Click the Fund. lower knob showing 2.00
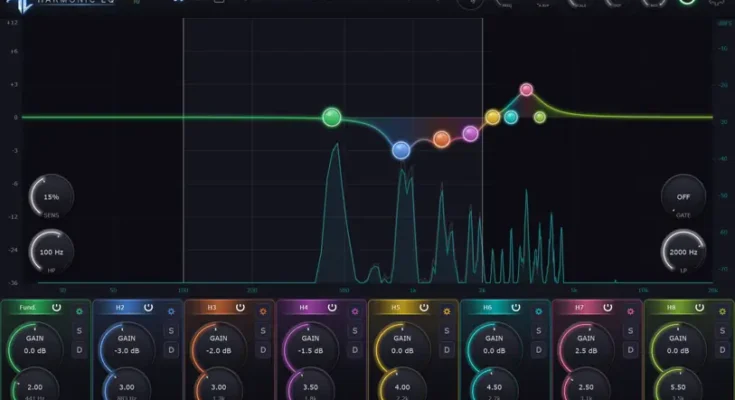The width and height of the screenshot is (735, 400). 35,386
